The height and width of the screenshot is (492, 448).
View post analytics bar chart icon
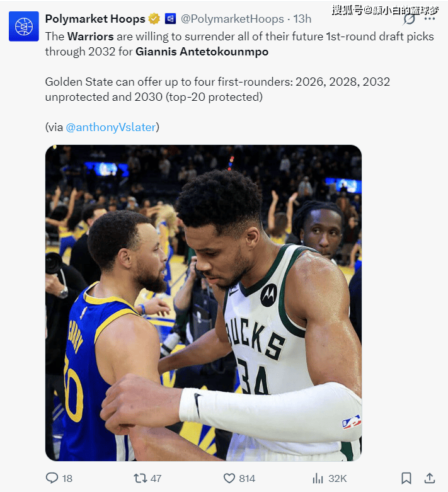click(x=318, y=478)
